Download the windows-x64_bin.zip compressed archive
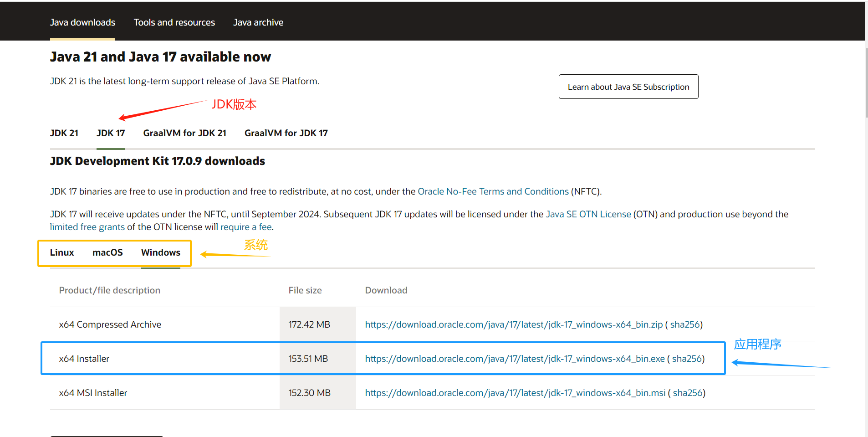868x437 pixels. click(513, 324)
